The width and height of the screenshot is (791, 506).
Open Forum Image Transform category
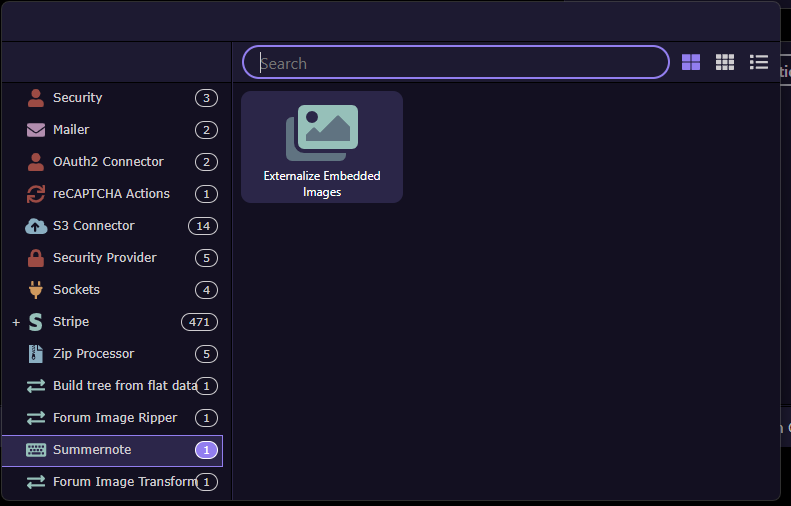(124, 482)
